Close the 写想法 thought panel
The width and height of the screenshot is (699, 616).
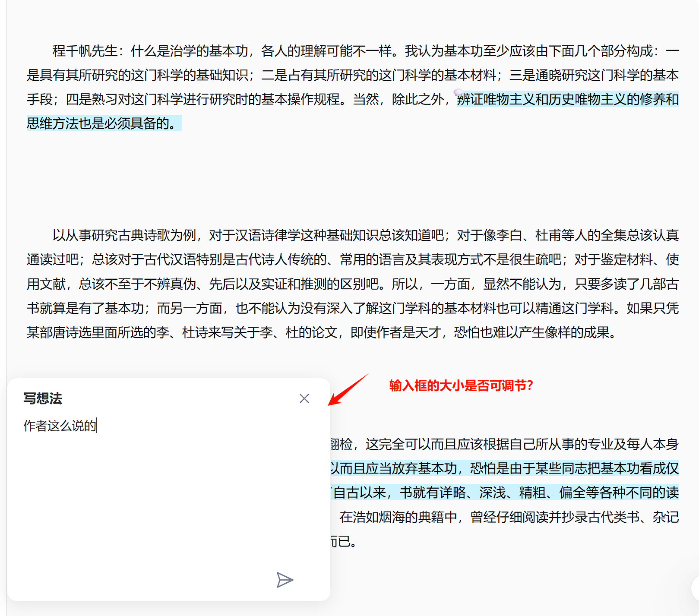pyautogui.click(x=304, y=398)
